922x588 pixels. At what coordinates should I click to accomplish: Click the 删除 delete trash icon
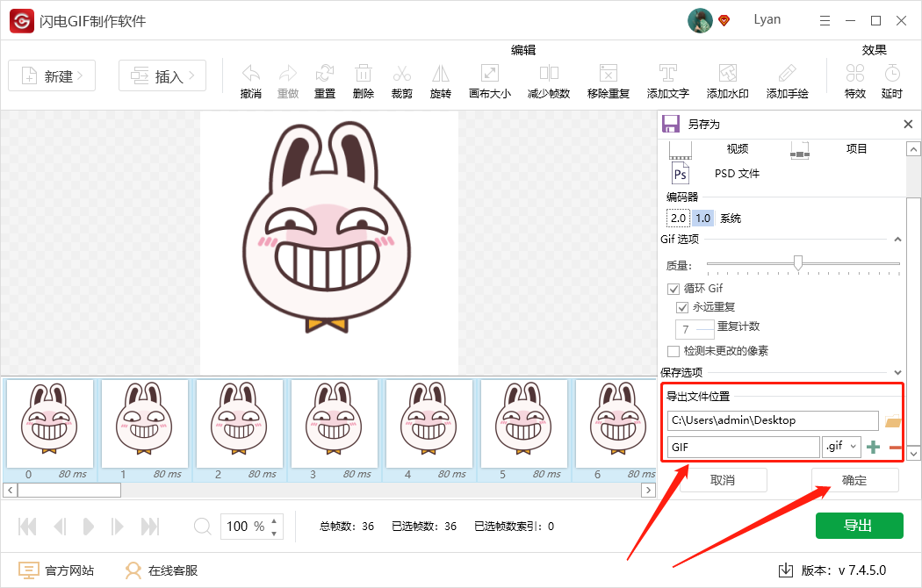364,74
